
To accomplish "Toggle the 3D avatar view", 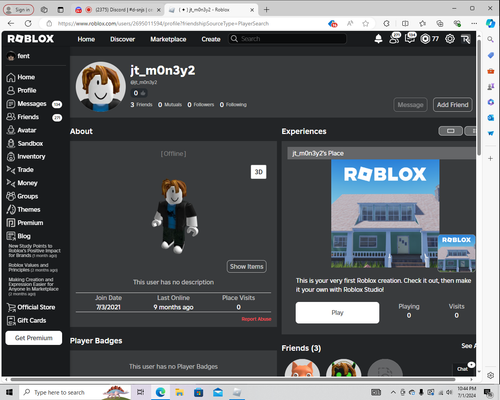I will click(x=258, y=172).
